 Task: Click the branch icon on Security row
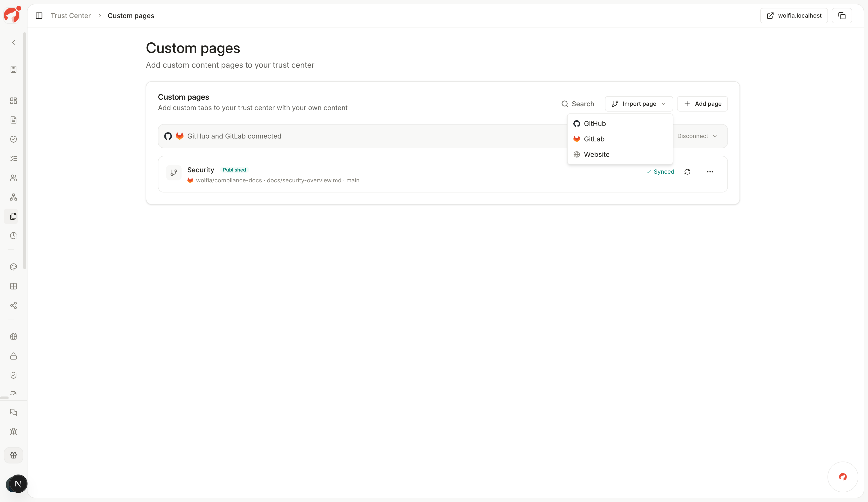(174, 173)
